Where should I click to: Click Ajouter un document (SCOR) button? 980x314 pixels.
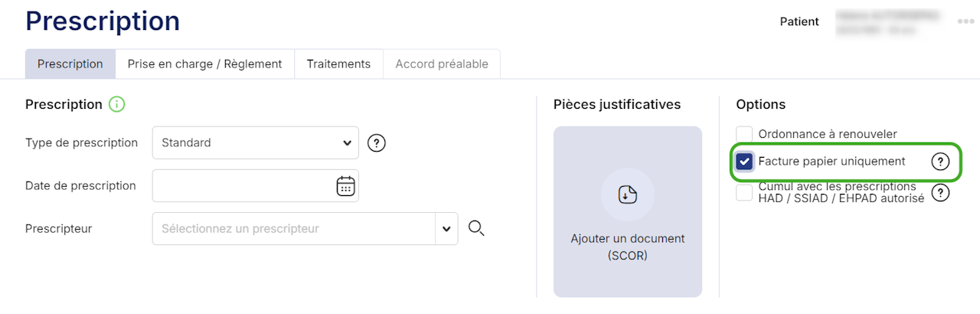pyautogui.click(x=628, y=247)
